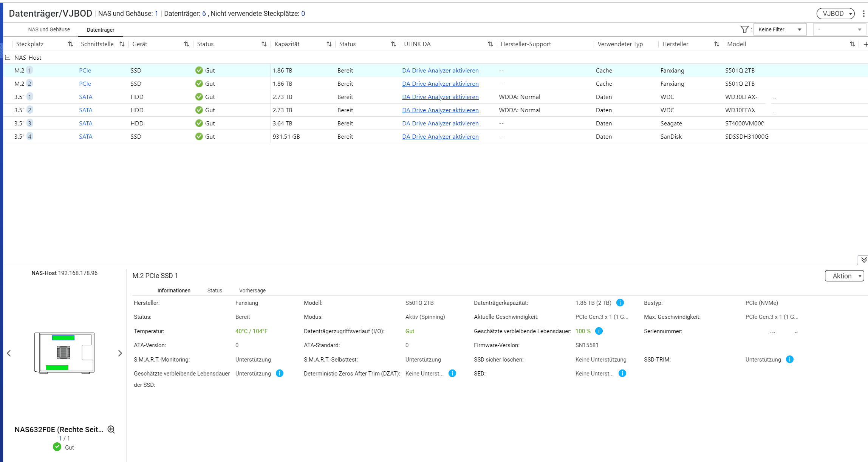
Task: Sort by second Status column arrows
Action: 393,44
